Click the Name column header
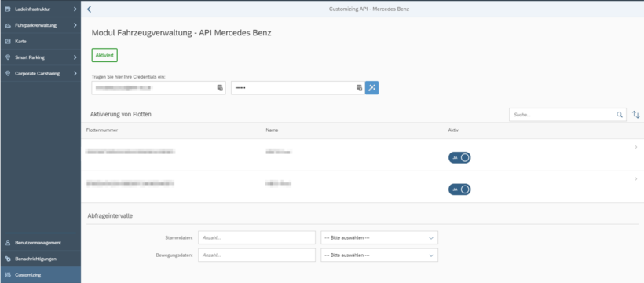644x283 pixels. (x=272, y=130)
